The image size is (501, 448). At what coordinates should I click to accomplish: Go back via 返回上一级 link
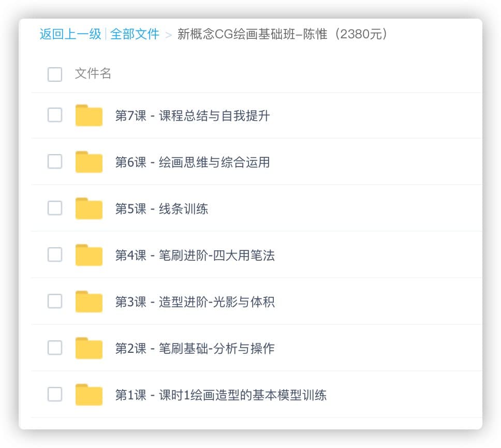tap(70, 34)
